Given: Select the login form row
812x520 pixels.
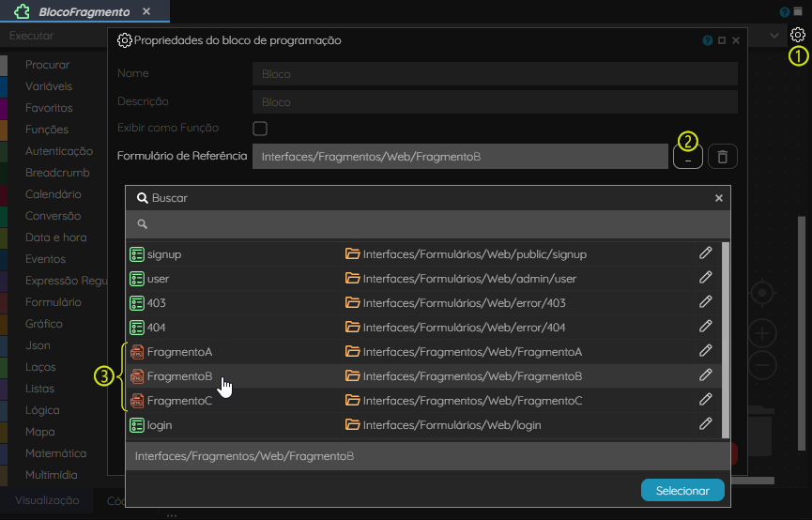Looking at the screenshot, I should 423,424.
